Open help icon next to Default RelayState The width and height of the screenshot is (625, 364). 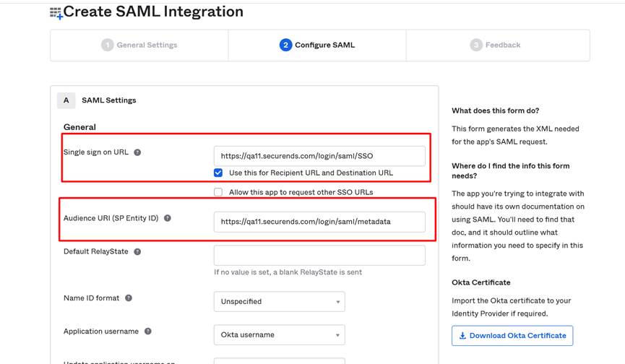point(137,251)
